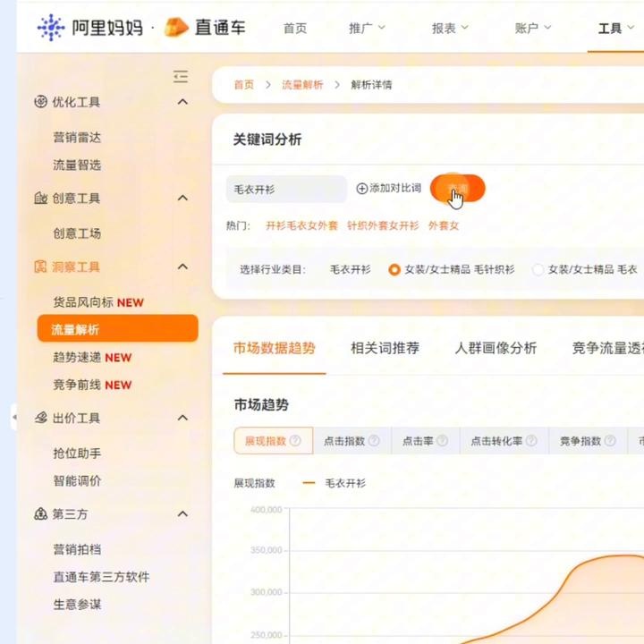Click 首页 breadcrumb link

click(244, 85)
